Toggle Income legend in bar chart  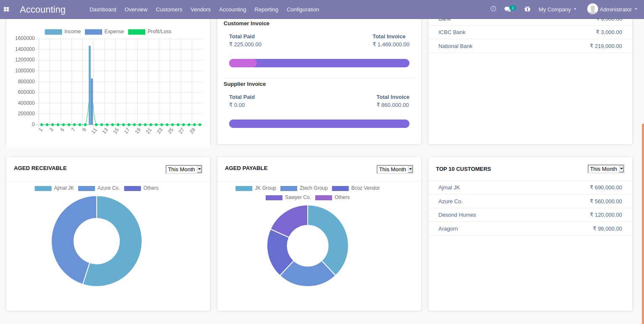(63, 32)
